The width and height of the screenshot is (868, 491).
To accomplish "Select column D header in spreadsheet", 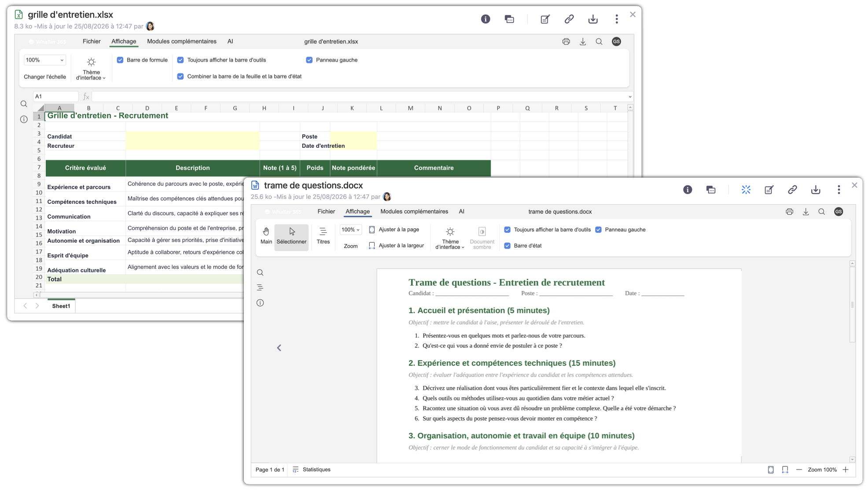I will tap(147, 108).
